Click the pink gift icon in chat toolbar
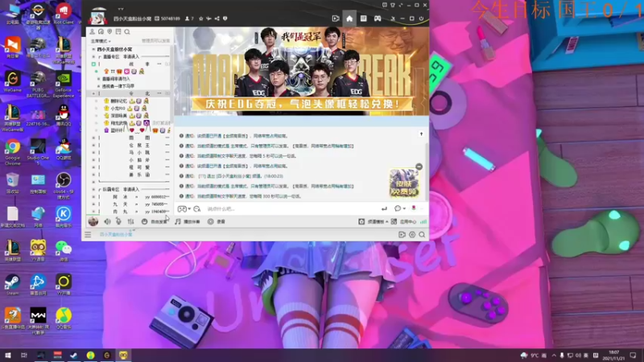 pos(414,208)
